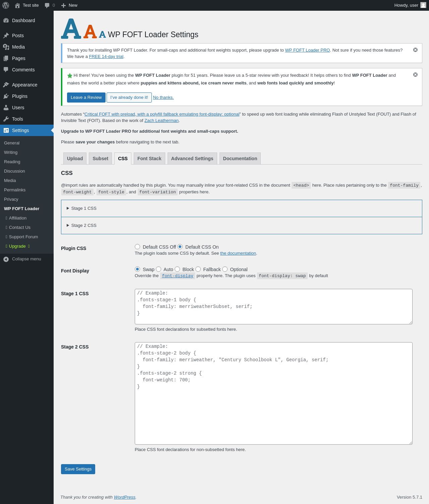429x504 pixels.
Task: Expand the Stage 1 CSS section
Action: 81,208
